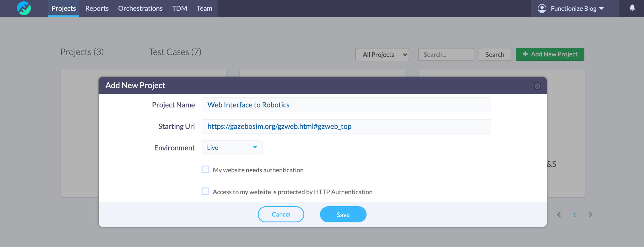Open the TDM menu item

tap(179, 9)
